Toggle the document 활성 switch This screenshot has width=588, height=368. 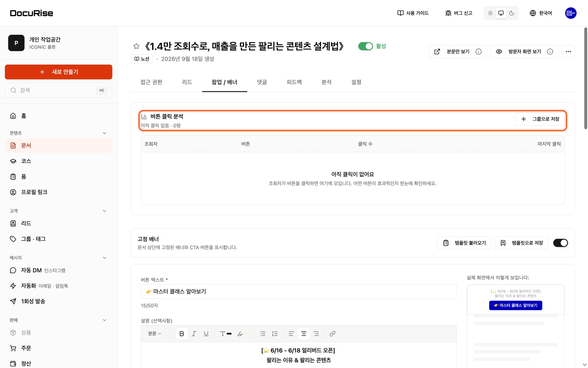click(x=365, y=46)
